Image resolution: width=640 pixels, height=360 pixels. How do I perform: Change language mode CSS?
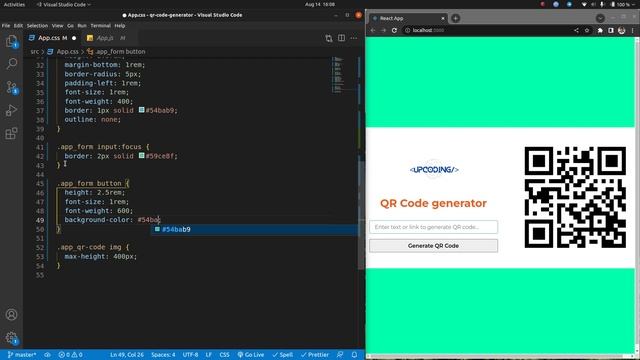[x=224, y=355]
